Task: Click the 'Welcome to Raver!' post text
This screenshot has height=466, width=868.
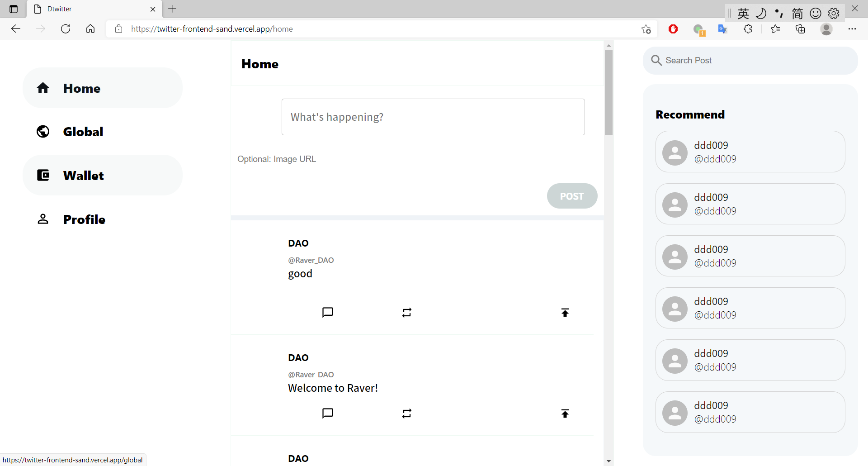Action: [333, 388]
